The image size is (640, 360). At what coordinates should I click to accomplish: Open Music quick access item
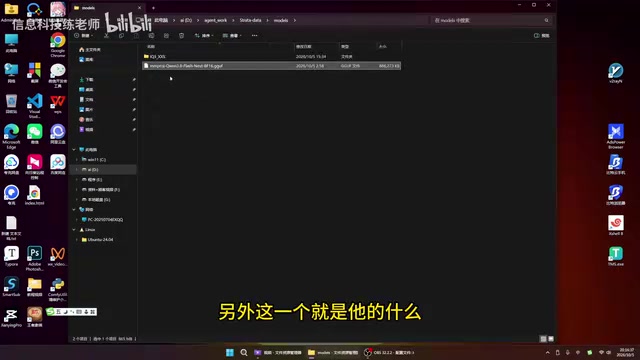(86, 120)
